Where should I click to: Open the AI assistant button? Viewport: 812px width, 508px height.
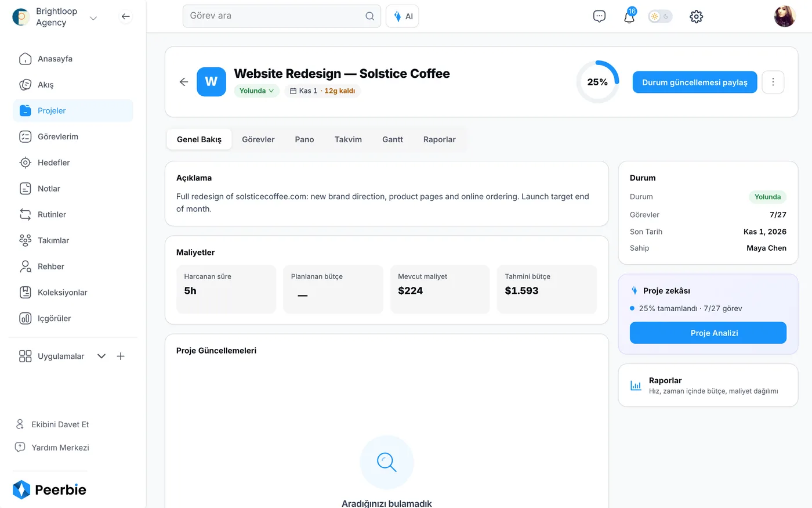[403, 16]
